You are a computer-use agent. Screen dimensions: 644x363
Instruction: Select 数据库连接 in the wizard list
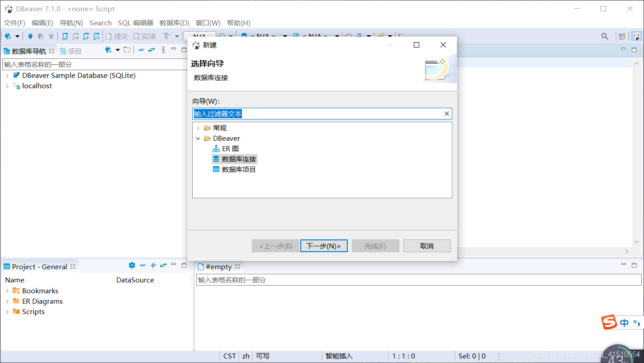[x=239, y=159]
